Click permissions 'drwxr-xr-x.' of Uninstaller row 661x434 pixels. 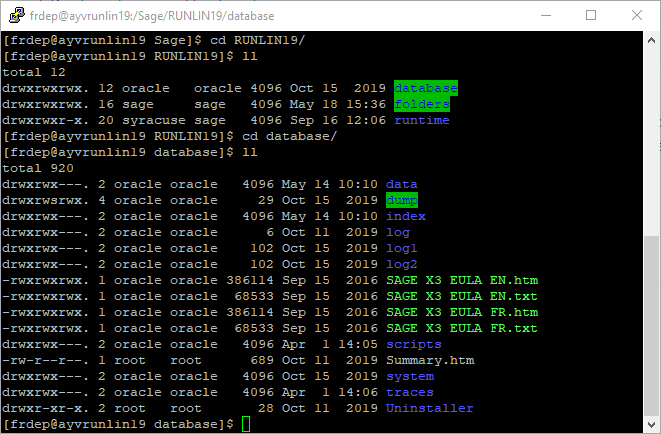pyautogui.click(x=46, y=408)
